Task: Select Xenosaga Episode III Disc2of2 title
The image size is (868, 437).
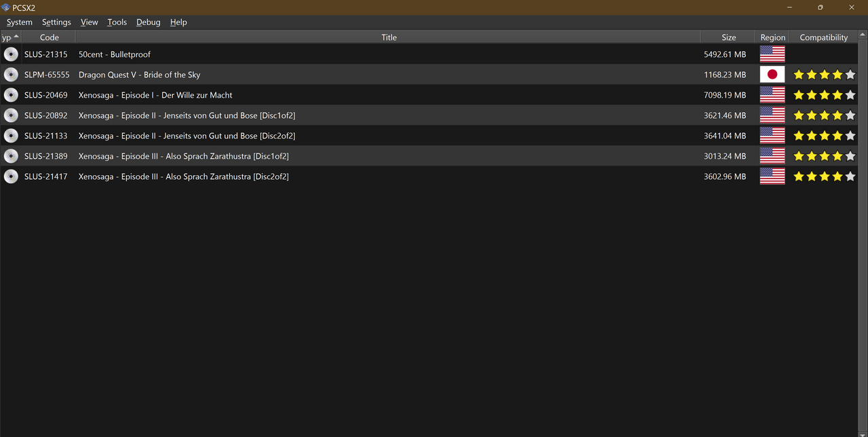Action: point(184,176)
